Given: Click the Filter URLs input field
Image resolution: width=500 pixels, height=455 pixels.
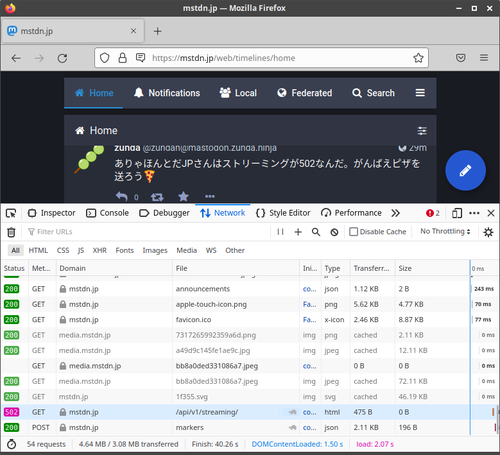Looking at the screenshot, I should pyautogui.click(x=147, y=232).
